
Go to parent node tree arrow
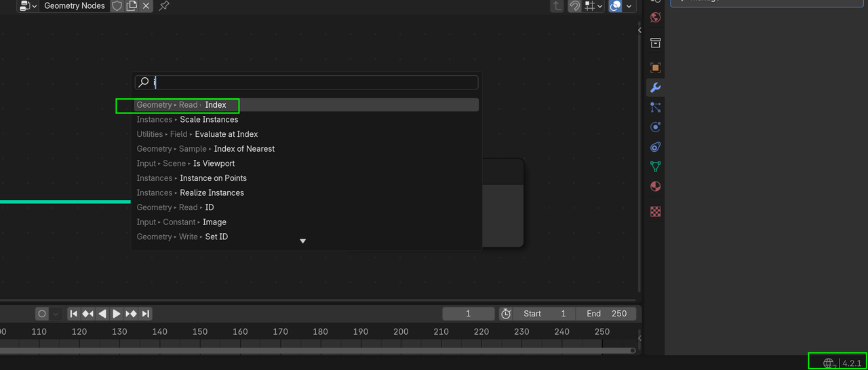pos(557,6)
